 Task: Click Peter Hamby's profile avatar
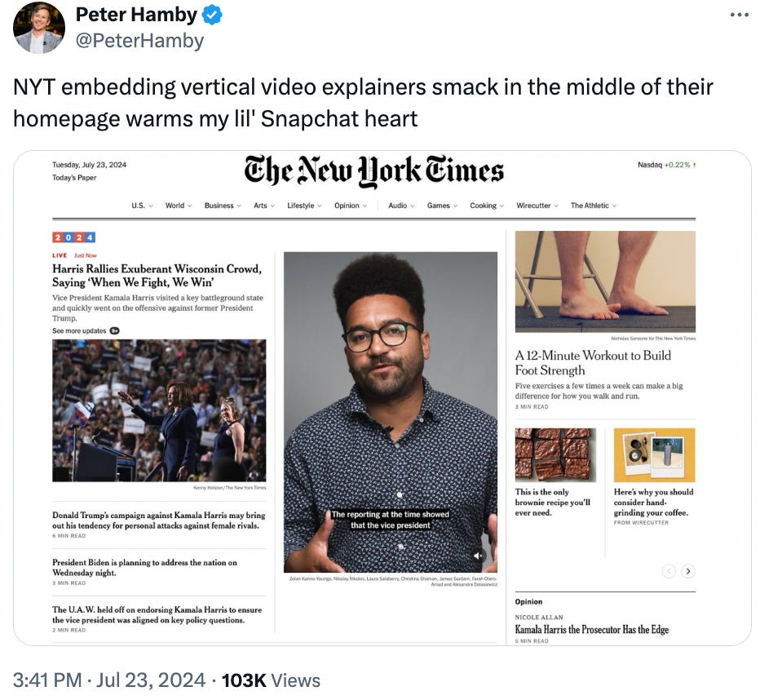39,27
